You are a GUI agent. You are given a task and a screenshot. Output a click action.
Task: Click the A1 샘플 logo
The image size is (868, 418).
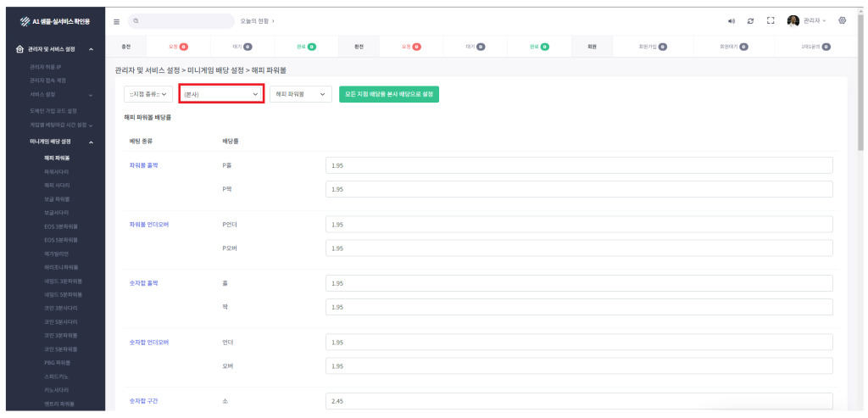[53, 20]
